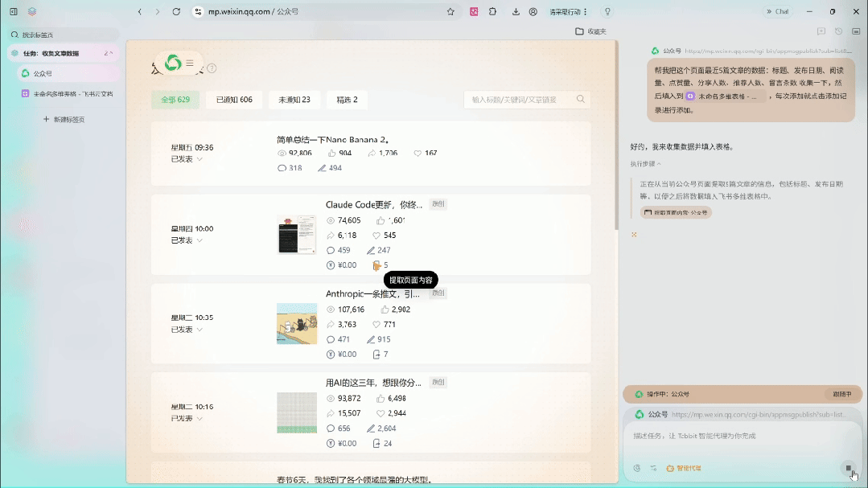Click the browser downloads icon

[514, 11]
